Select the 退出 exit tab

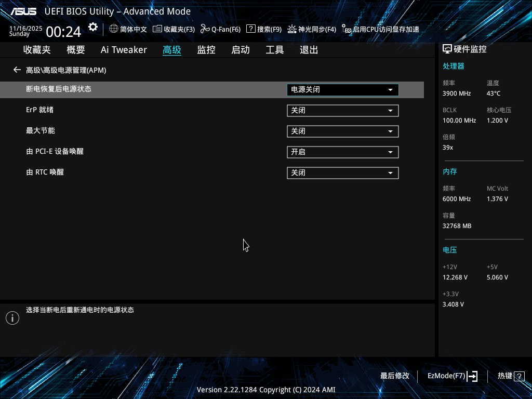309,50
